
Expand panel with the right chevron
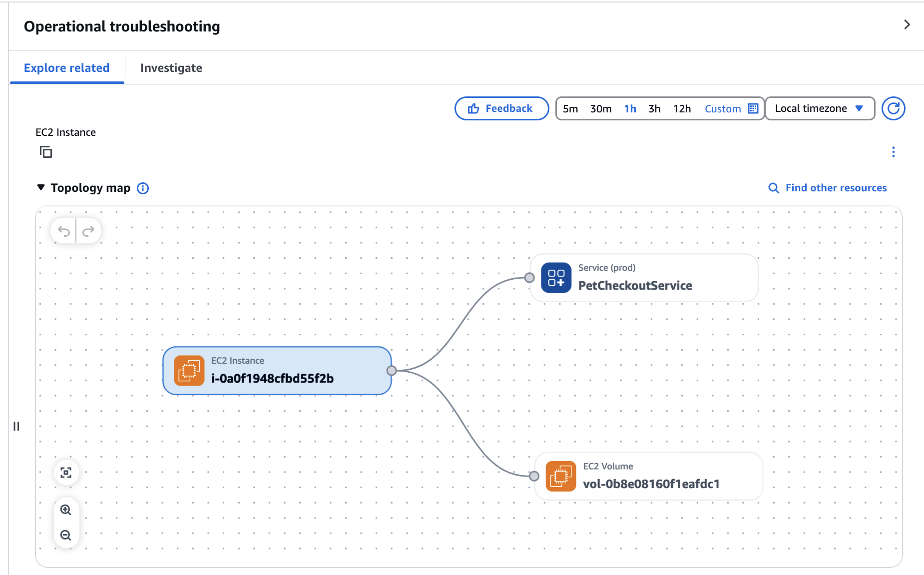[x=907, y=24]
